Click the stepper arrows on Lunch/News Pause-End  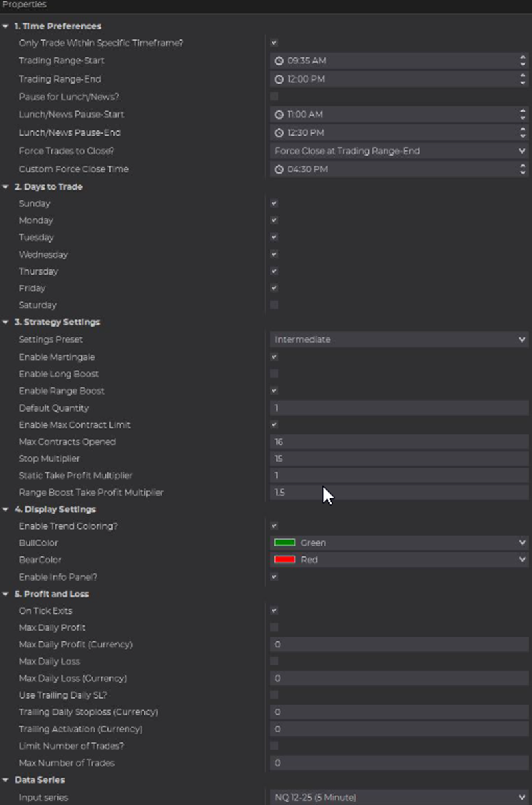click(x=522, y=132)
